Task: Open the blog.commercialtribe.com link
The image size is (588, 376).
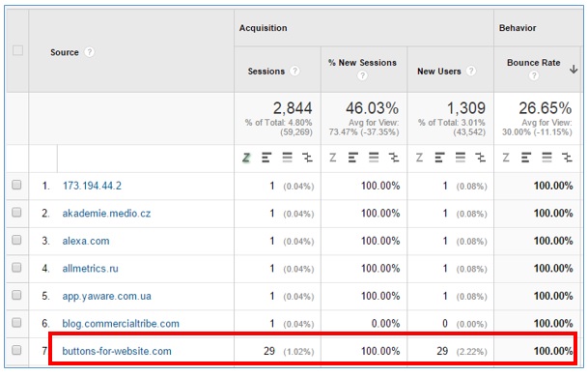Action: 121,324
